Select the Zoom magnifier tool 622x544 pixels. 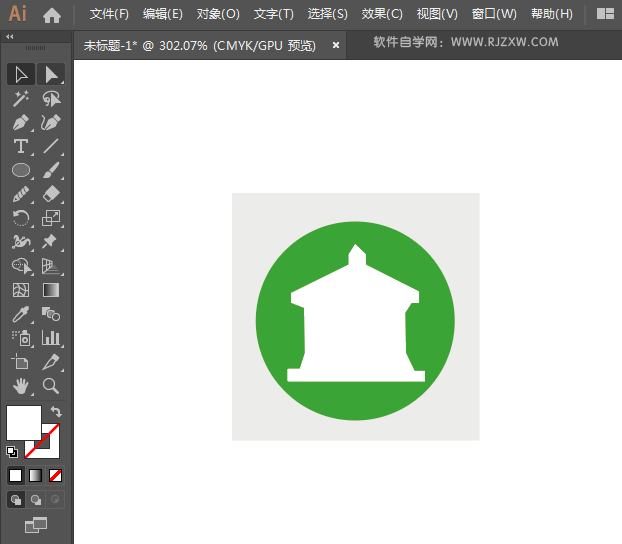tap(51, 386)
